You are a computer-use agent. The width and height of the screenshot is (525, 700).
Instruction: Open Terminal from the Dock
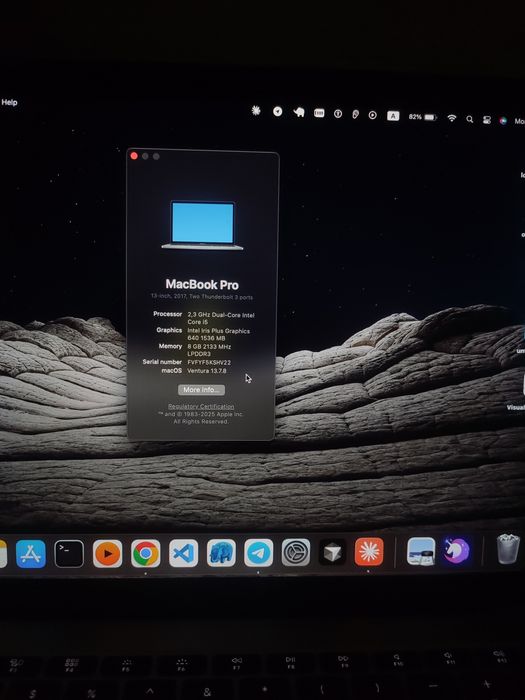coord(69,554)
